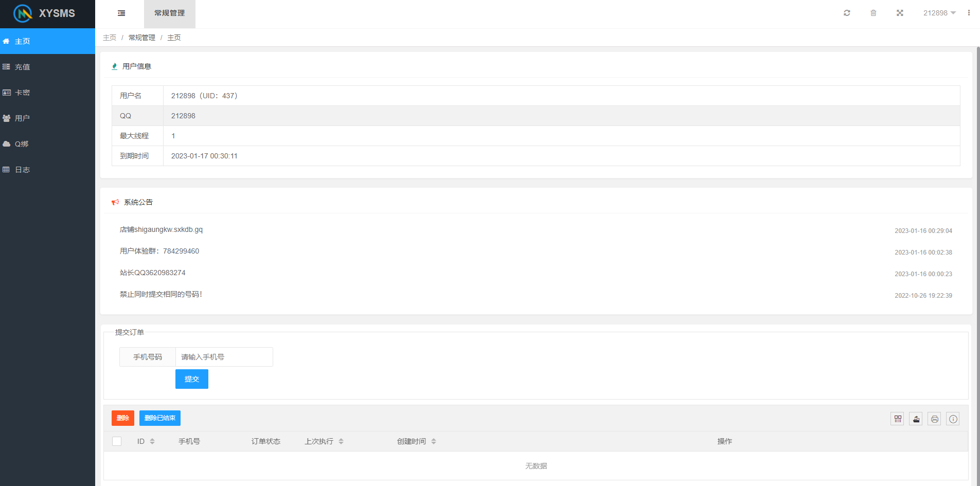Click the table export icon
Image resolution: width=980 pixels, height=486 pixels.
coord(916,419)
